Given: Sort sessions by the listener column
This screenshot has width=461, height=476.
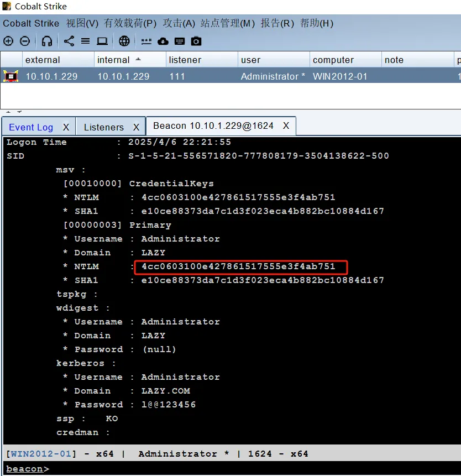Looking at the screenshot, I should click(202, 60).
